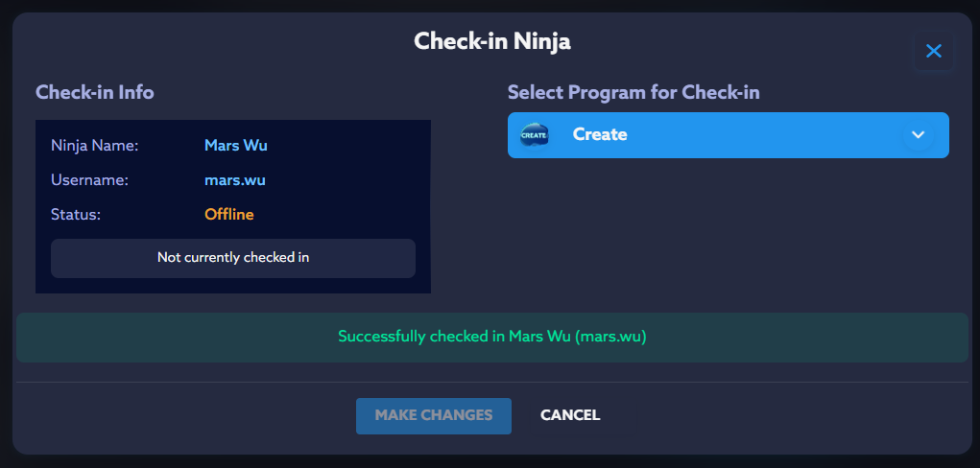Viewport: 980px width, 468px height.
Task: Click the Ninja Name label
Action: 95,146
